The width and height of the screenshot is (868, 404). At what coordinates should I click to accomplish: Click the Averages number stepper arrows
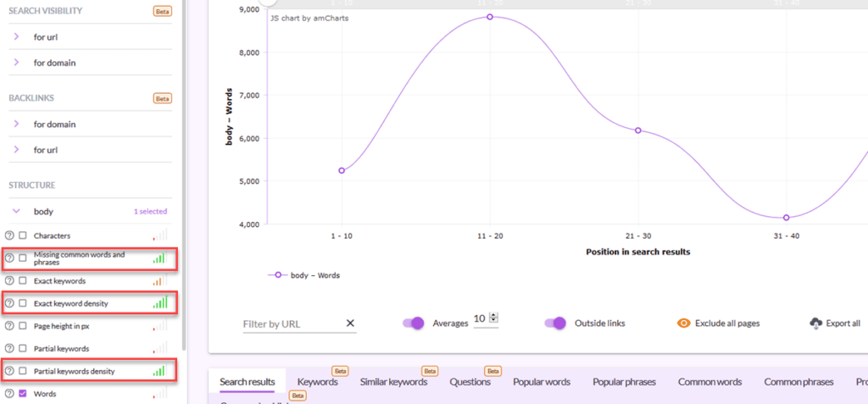494,318
